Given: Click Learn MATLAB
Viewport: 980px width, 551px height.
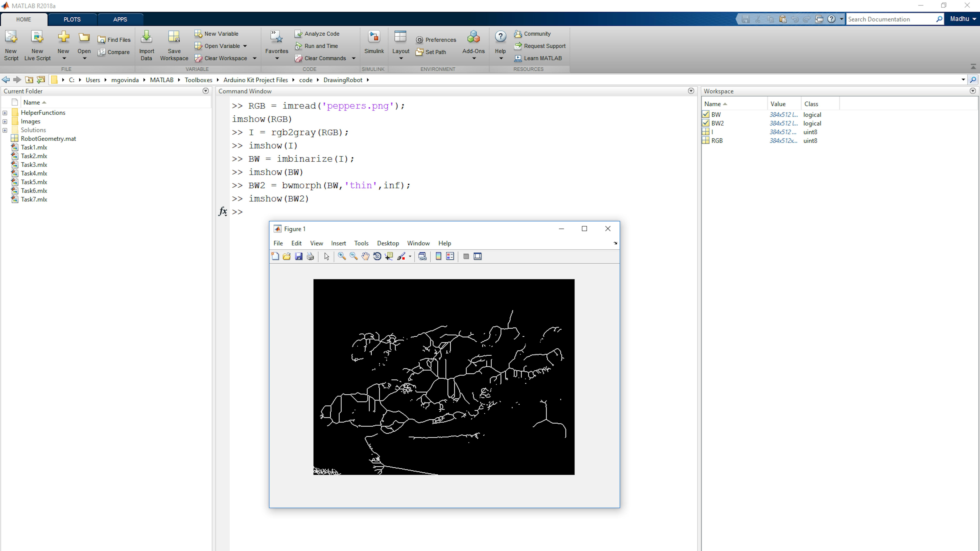Looking at the screenshot, I should coord(538,58).
